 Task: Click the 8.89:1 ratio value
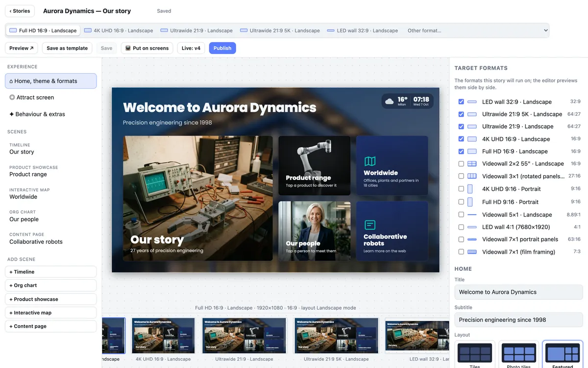[x=573, y=215]
